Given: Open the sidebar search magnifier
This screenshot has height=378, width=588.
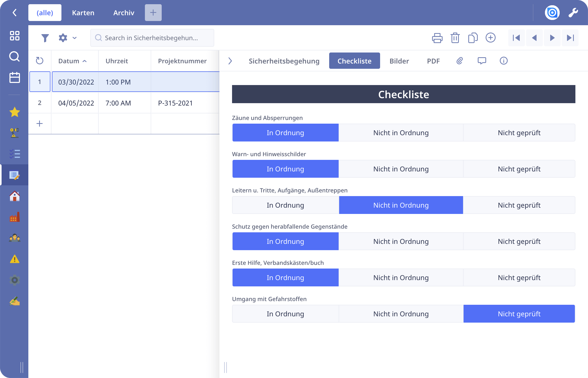Looking at the screenshot, I should [x=15, y=56].
